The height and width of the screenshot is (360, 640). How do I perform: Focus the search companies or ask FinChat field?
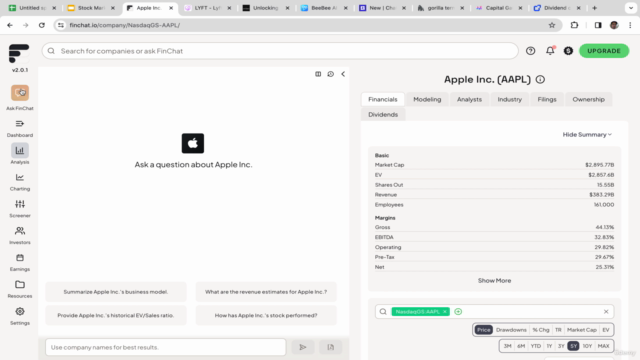coord(280,51)
